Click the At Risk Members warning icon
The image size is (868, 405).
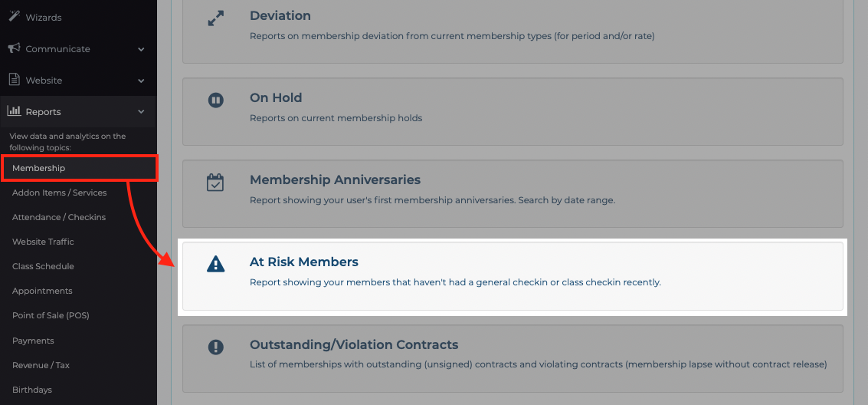coord(215,265)
